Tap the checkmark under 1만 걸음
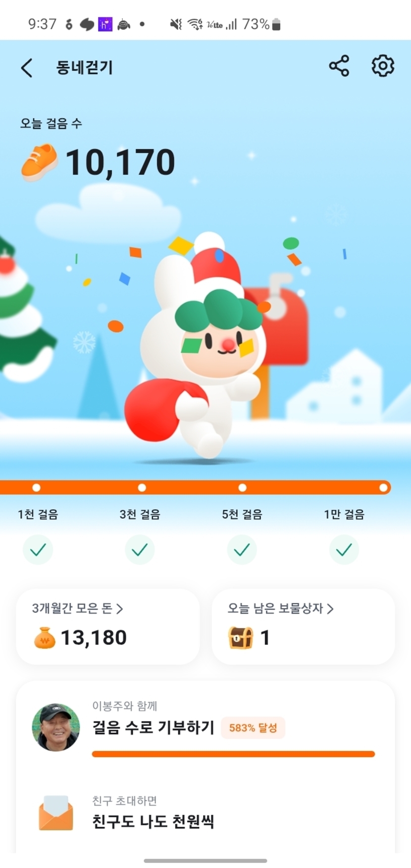 [344, 549]
